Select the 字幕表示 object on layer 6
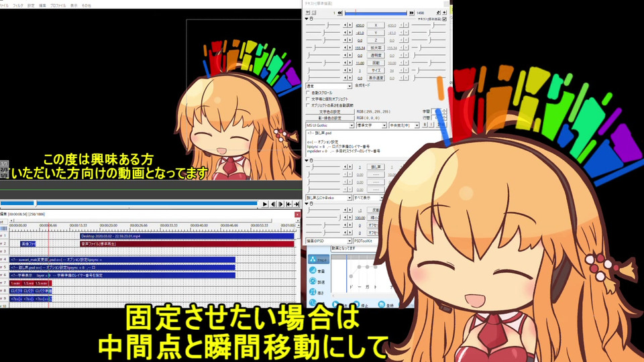644x362 pixels. (x=122, y=275)
